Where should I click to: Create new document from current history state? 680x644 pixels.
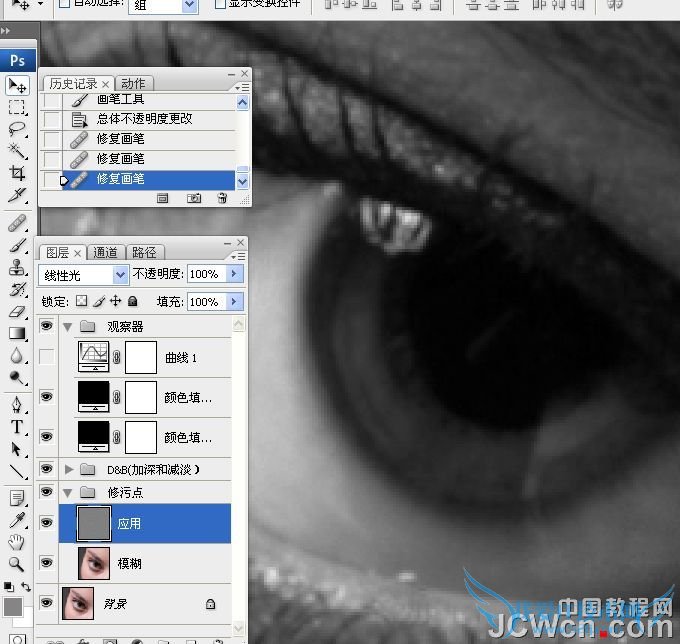[163, 199]
